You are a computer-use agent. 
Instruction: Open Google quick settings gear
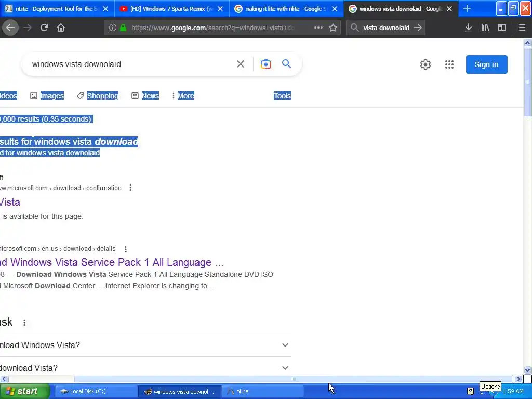[x=425, y=64]
